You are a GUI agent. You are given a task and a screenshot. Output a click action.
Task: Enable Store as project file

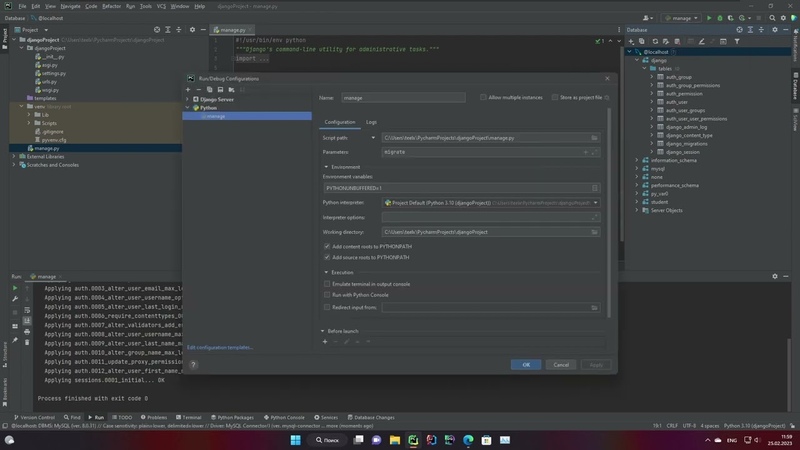tap(555, 97)
